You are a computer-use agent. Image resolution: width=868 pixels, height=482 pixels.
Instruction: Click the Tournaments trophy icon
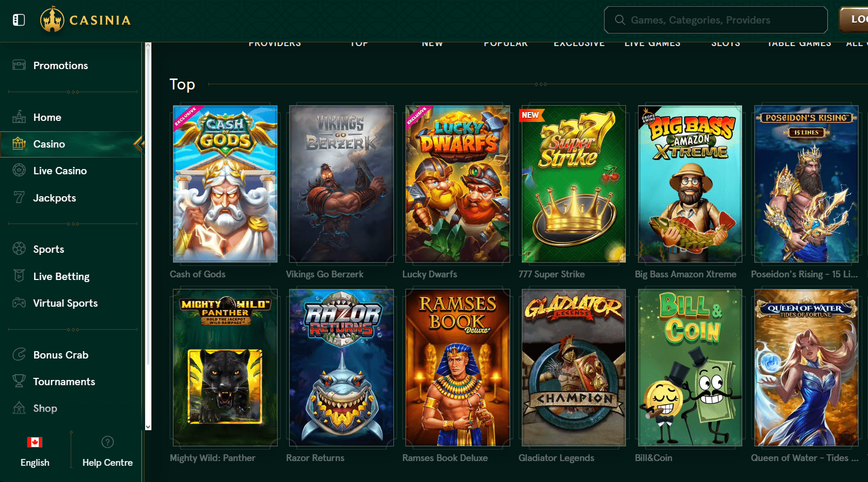(x=19, y=382)
